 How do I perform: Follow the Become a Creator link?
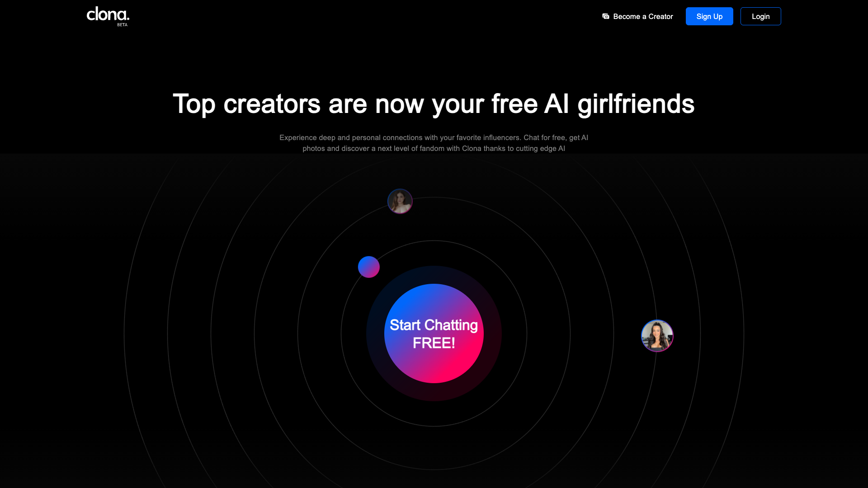637,16
